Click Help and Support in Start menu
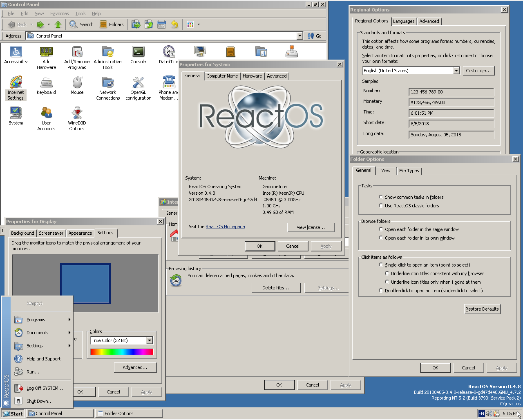 tap(42, 359)
